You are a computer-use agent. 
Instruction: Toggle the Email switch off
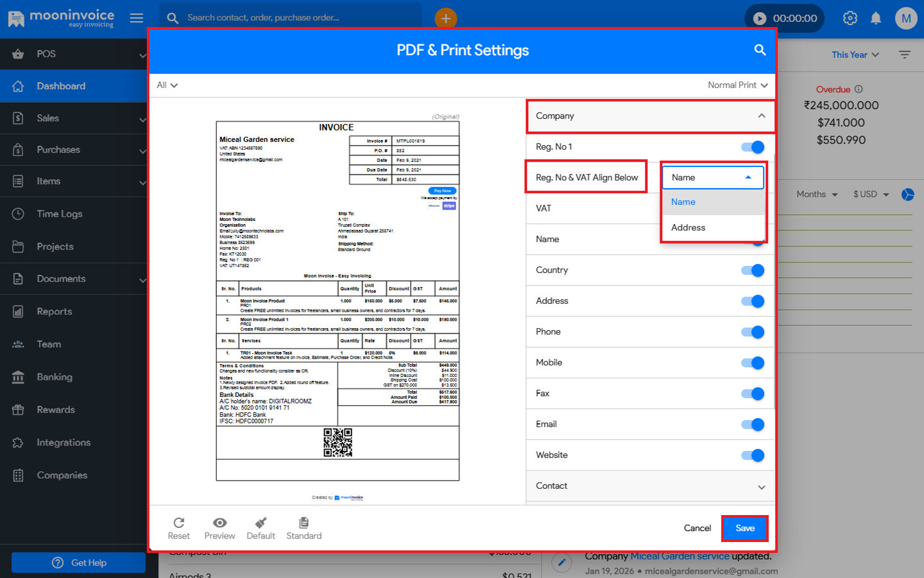(753, 425)
